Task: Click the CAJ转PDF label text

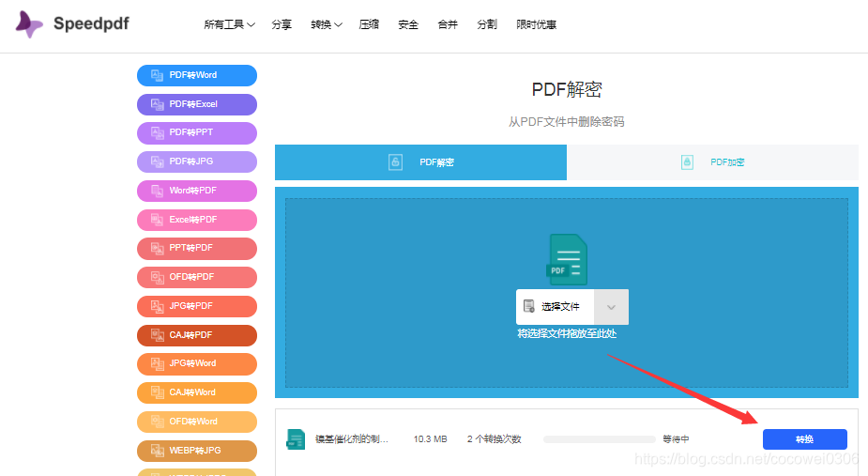Action: [191, 334]
